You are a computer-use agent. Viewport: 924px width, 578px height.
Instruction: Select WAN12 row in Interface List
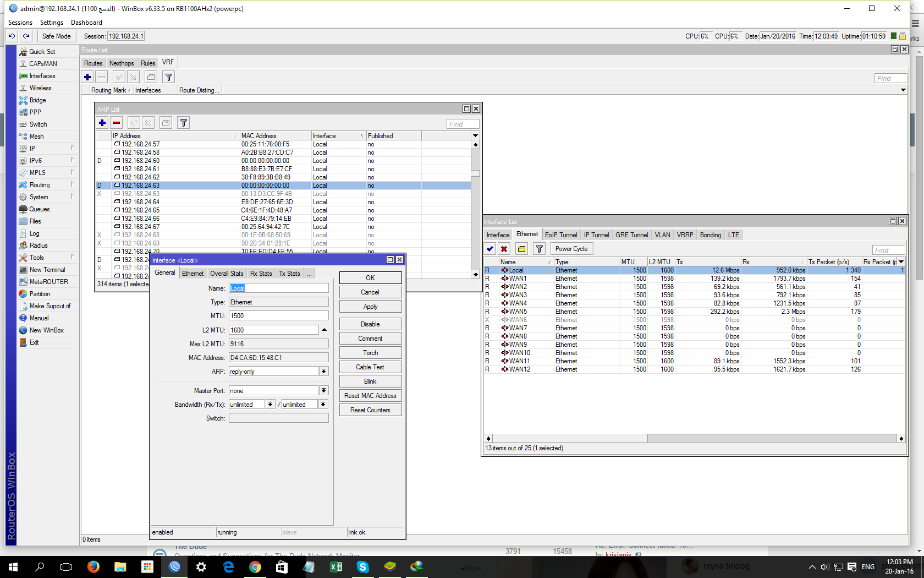(694, 369)
